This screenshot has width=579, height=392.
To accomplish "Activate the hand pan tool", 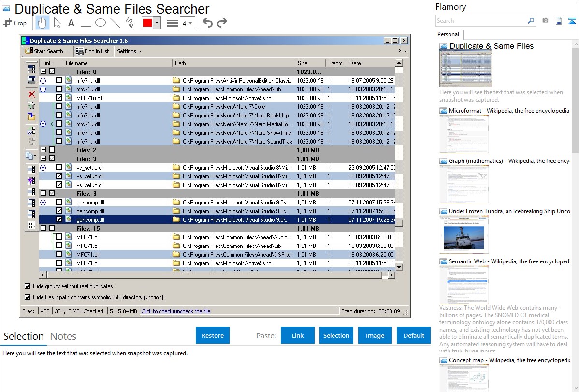I will pyautogui.click(x=42, y=23).
